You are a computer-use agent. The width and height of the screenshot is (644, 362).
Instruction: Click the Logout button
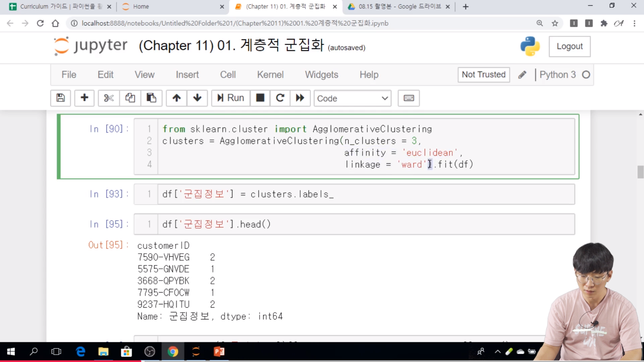[570, 46]
